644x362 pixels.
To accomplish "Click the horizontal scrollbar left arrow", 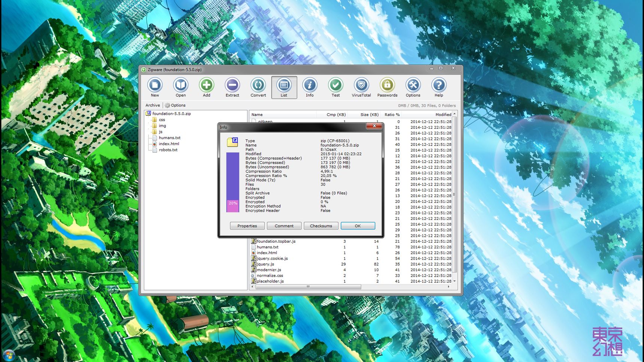I will (252, 287).
